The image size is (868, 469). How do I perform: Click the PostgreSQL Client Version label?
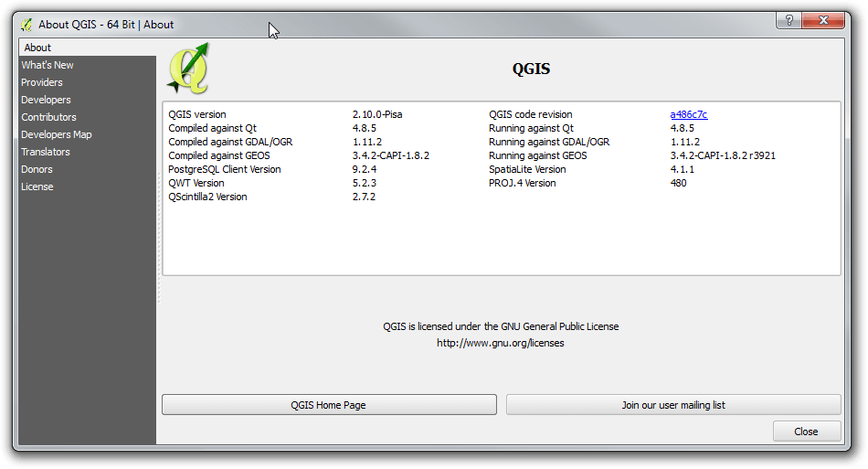[x=225, y=169]
